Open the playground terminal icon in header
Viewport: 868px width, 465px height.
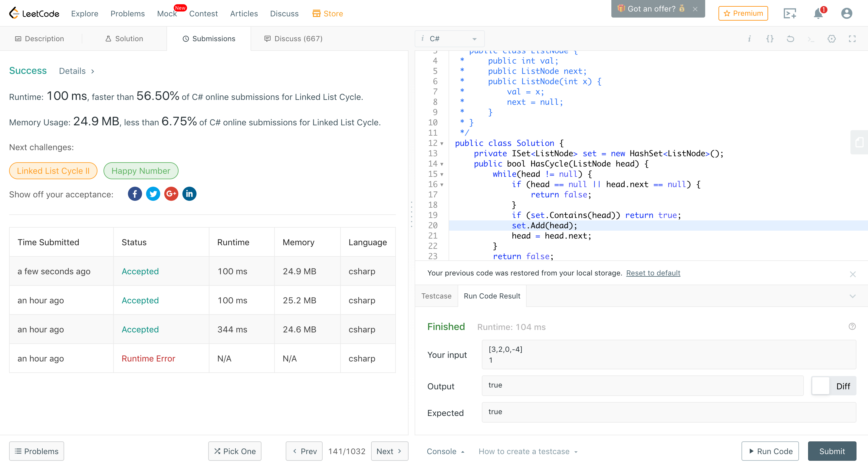pos(790,14)
